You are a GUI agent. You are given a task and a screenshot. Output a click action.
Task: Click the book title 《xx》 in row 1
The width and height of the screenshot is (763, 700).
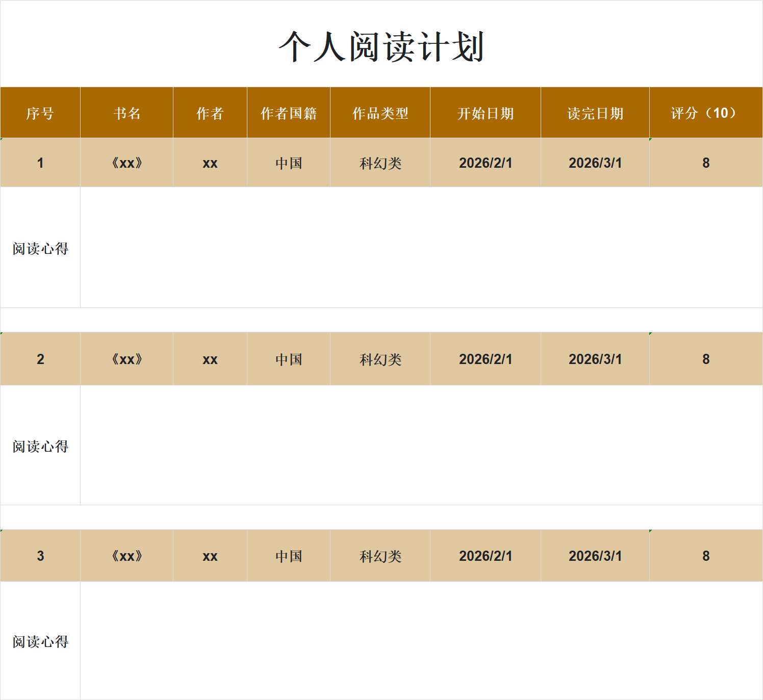pyautogui.click(x=126, y=162)
